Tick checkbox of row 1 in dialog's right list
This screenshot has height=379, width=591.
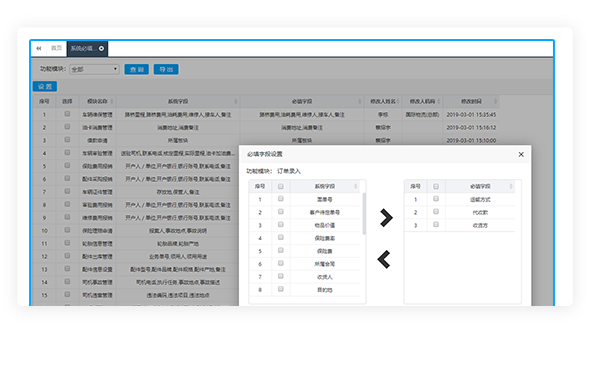436,199
